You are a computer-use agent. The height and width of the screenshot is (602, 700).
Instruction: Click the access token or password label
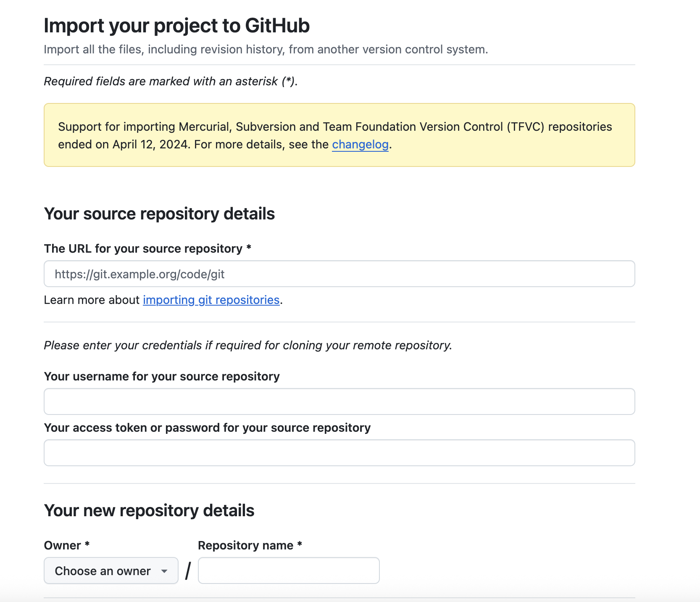[x=207, y=428]
